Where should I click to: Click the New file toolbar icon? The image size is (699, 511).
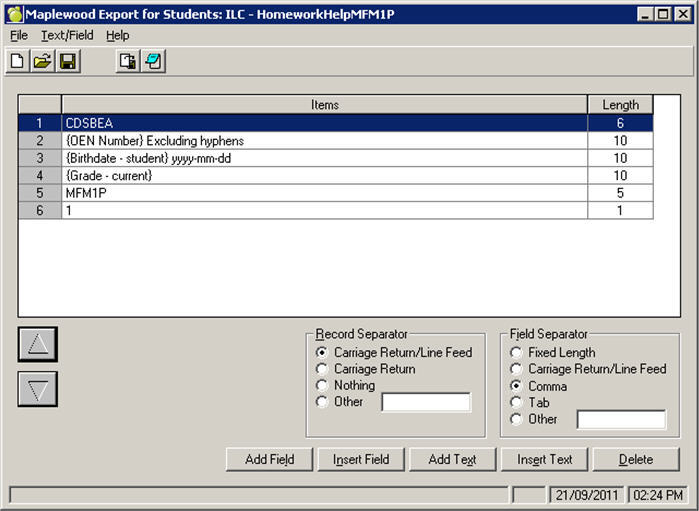tap(17, 62)
